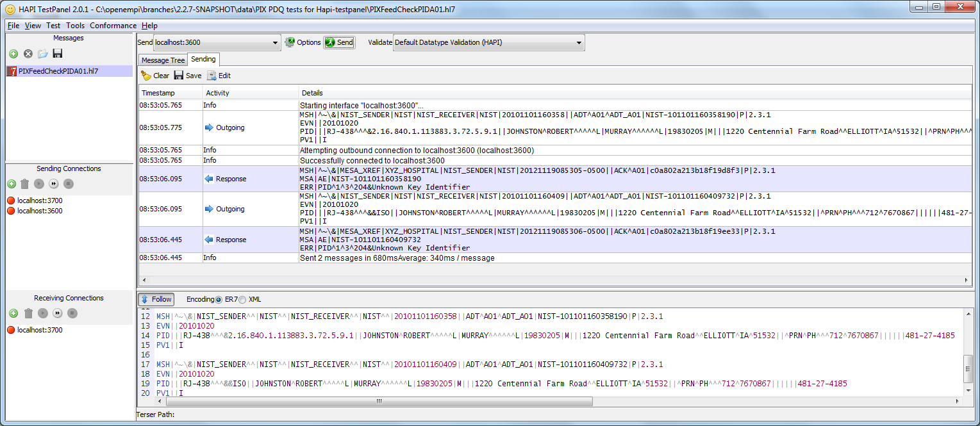Click editor line 19 PID segment
Screen dimensions: 980x426
click(502, 384)
